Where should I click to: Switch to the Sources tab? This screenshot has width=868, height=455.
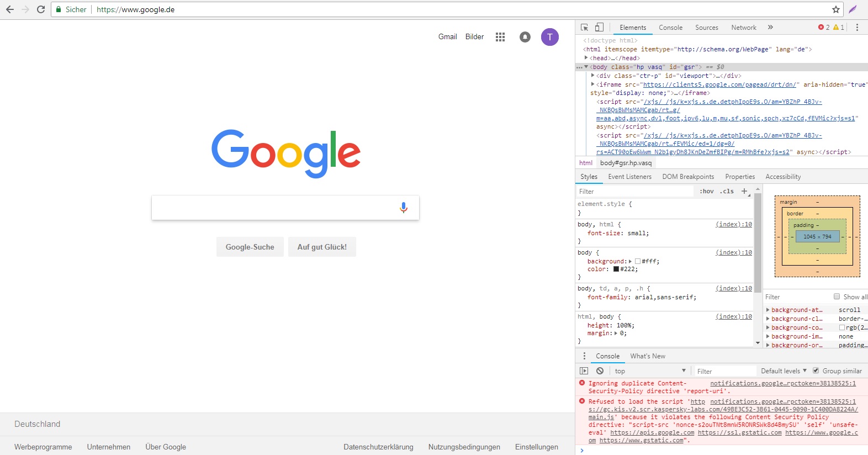pos(707,28)
